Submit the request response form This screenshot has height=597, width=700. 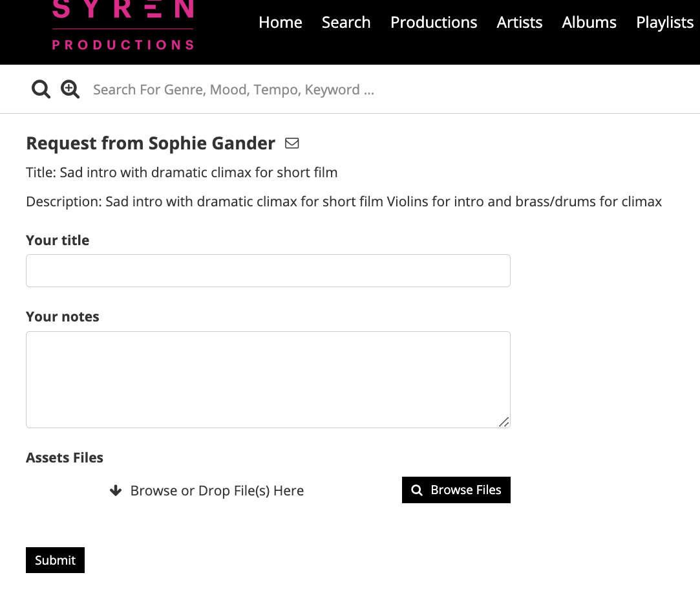[55, 560]
